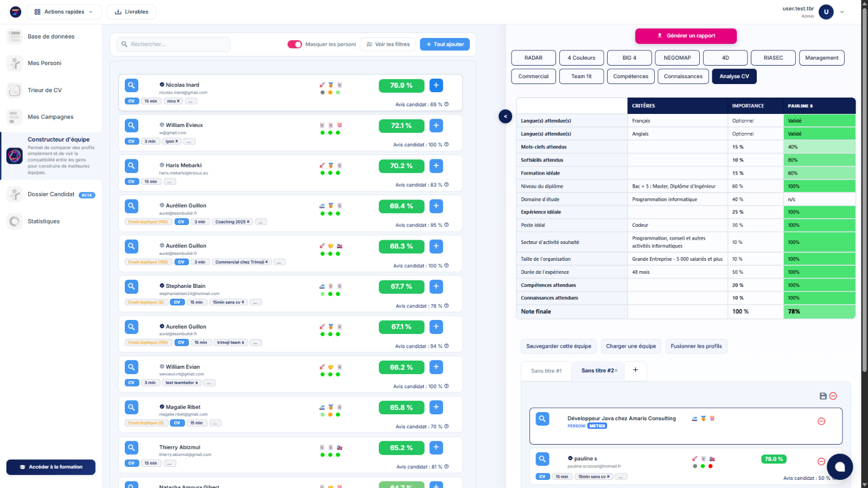Screen dimensions: 868x488
Task: Click Générer un rapport button
Action: click(686, 36)
